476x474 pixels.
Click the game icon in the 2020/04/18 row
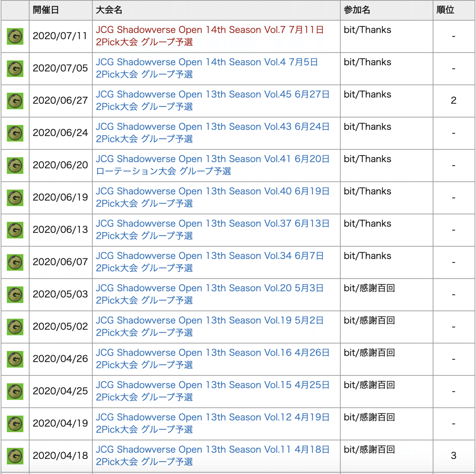click(x=15, y=456)
